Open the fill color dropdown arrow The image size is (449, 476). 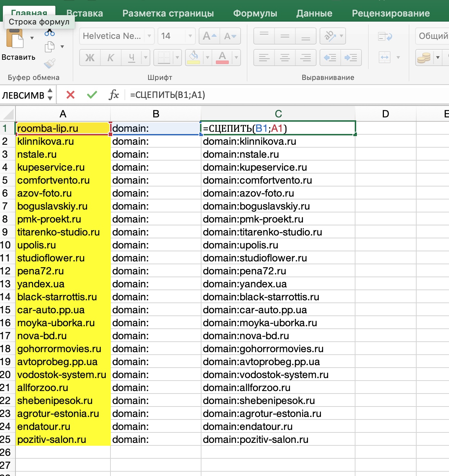tap(208, 58)
